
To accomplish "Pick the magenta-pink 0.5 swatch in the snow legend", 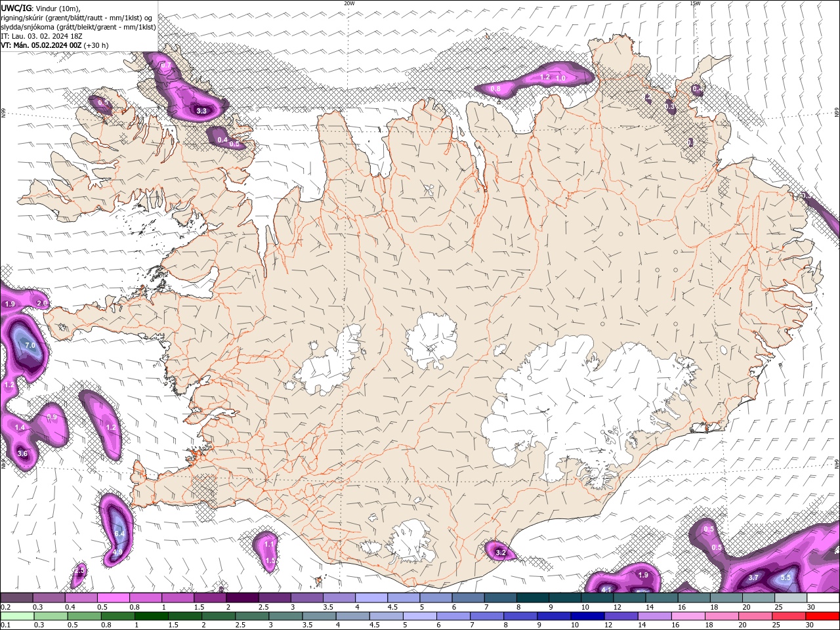I will [x=113, y=598].
